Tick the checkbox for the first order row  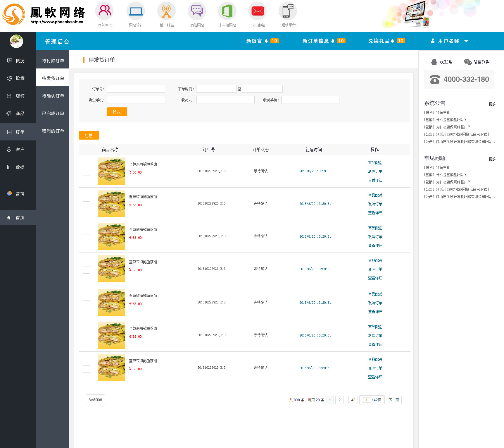point(87,172)
